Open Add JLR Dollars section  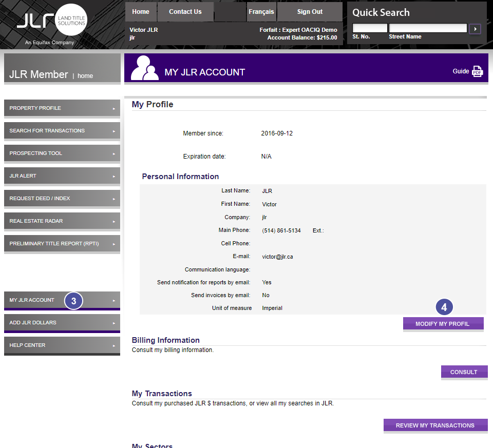click(x=62, y=323)
